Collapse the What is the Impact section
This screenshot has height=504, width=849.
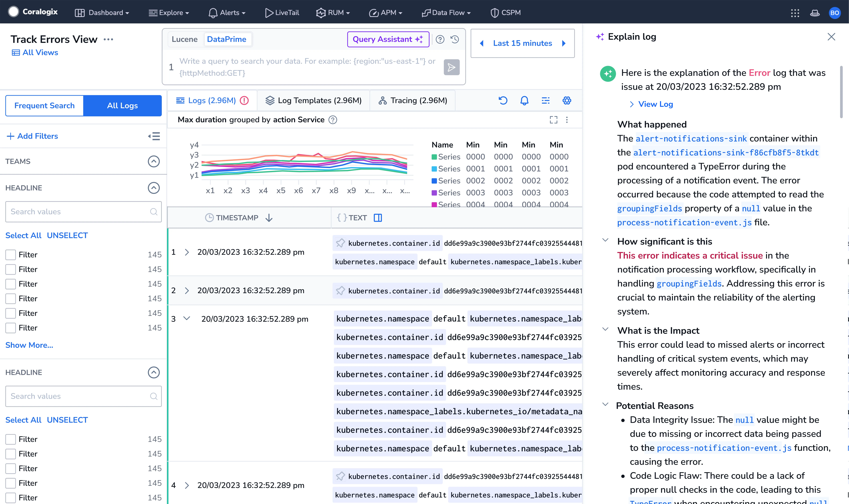click(x=605, y=329)
